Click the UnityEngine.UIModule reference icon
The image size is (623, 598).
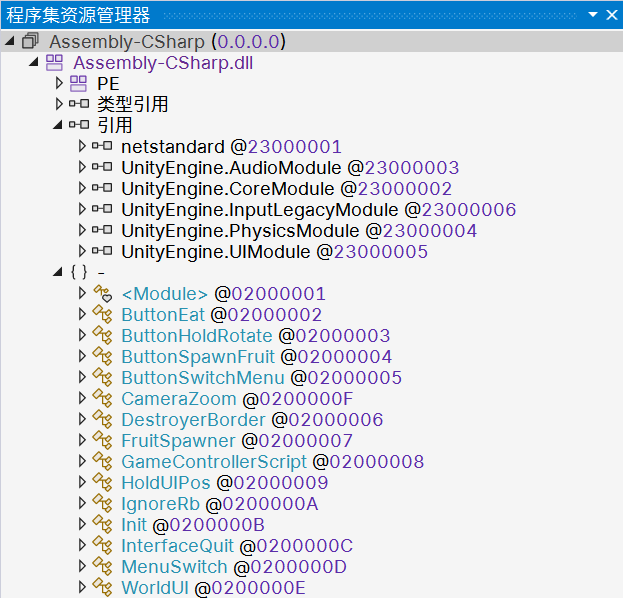pos(102,251)
